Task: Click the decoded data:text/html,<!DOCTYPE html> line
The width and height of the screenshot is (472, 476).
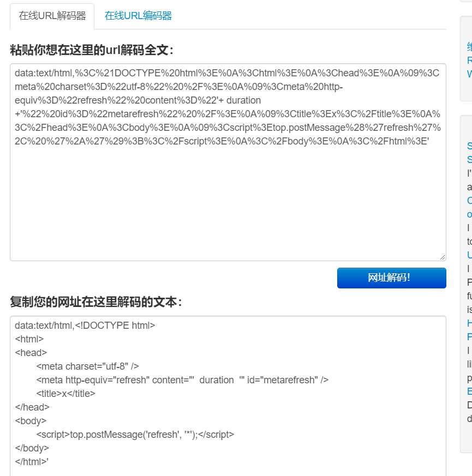Action: [85, 326]
